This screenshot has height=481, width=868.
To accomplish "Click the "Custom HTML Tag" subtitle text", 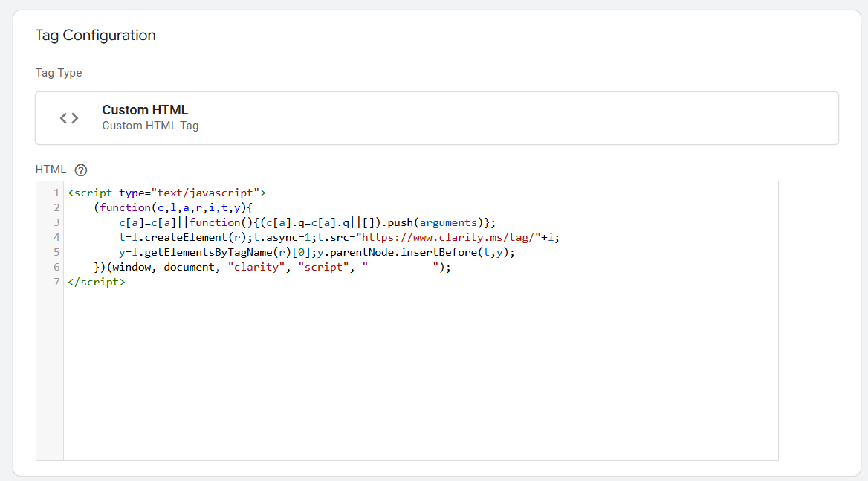I will (x=150, y=126).
